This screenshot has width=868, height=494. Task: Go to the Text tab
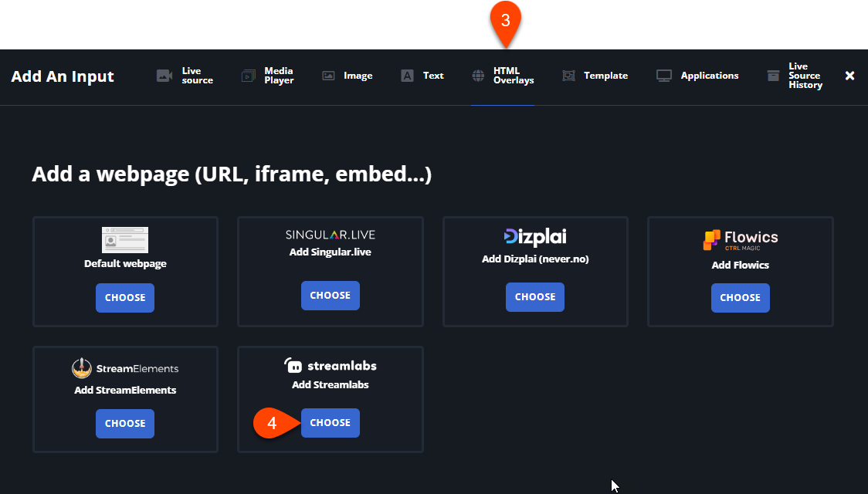(422, 76)
